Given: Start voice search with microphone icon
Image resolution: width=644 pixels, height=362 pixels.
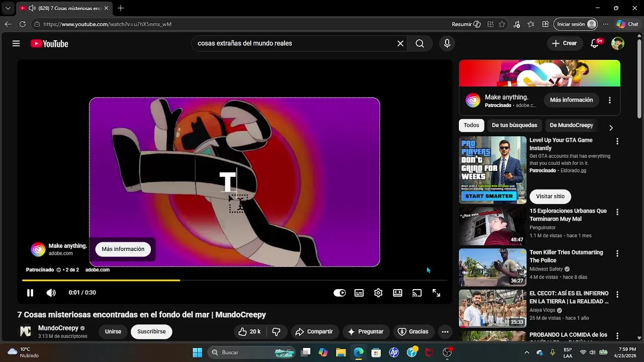Looking at the screenshot, I should [x=447, y=44].
